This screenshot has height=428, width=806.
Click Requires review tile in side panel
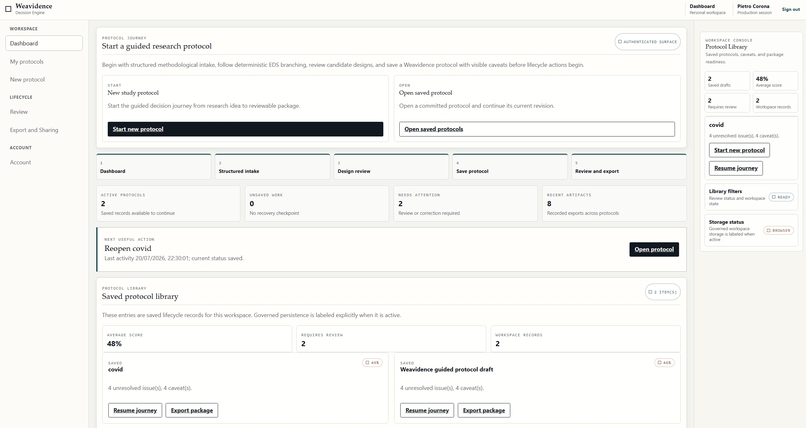pyautogui.click(x=727, y=103)
